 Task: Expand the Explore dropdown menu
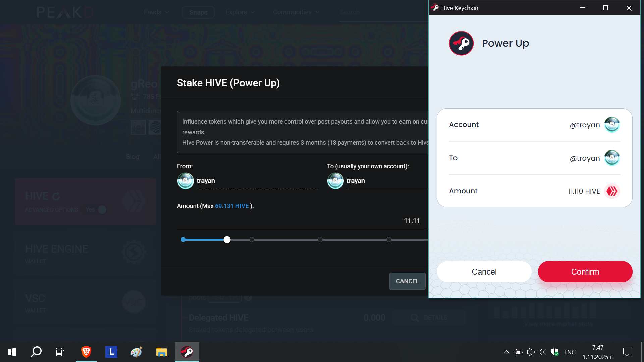(x=240, y=12)
